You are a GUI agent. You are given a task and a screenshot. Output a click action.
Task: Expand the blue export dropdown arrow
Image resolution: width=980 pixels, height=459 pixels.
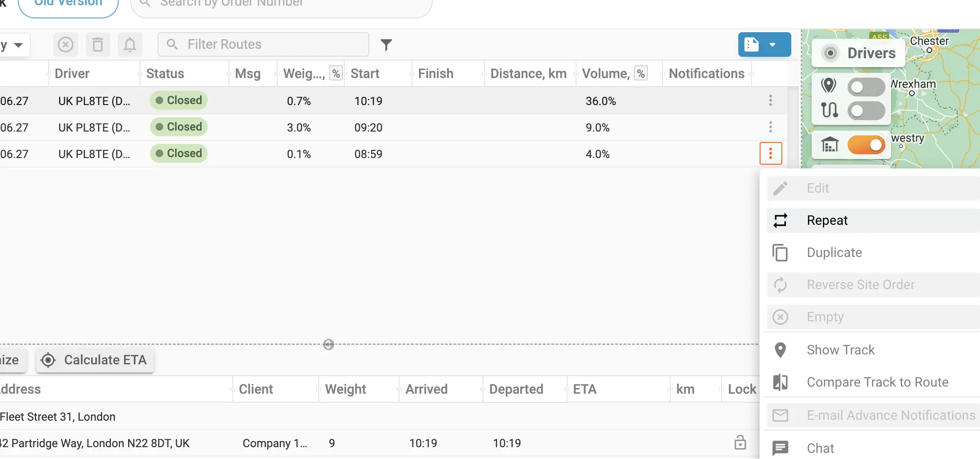click(772, 45)
